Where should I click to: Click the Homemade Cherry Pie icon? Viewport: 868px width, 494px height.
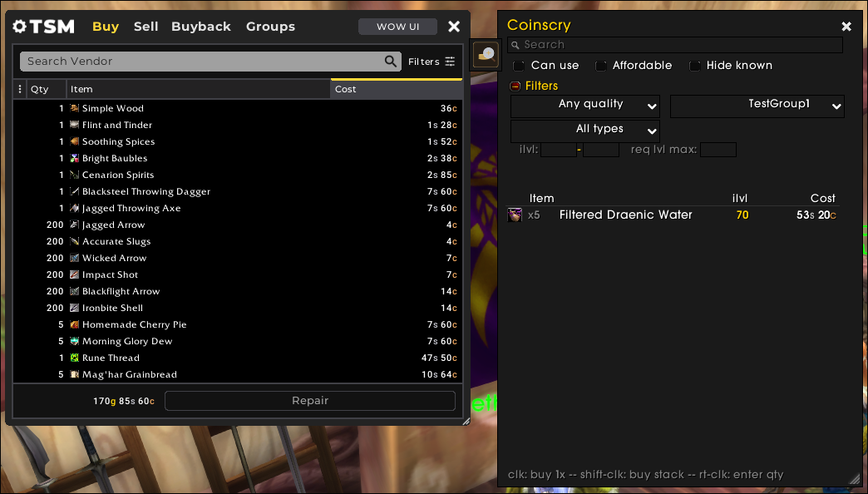[74, 324]
